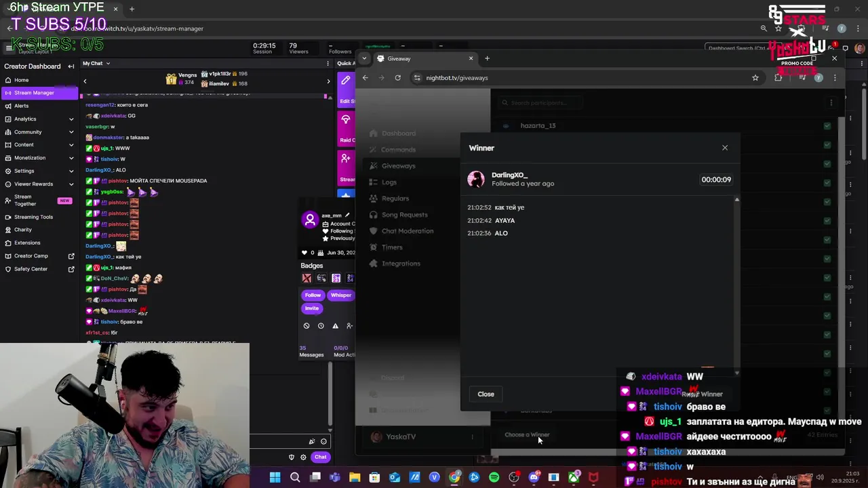Click Windows Start button
This screenshot has height=488, width=868.
pyautogui.click(x=275, y=478)
